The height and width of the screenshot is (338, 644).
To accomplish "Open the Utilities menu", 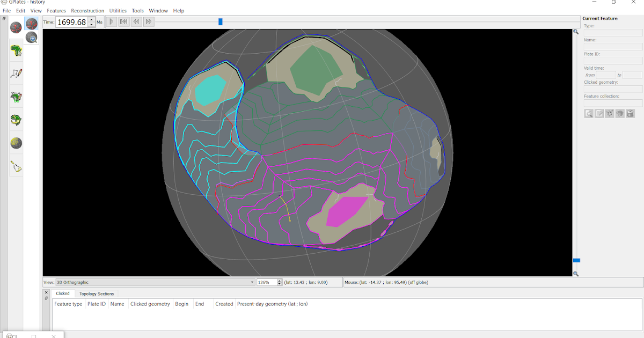I will point(118,11).
